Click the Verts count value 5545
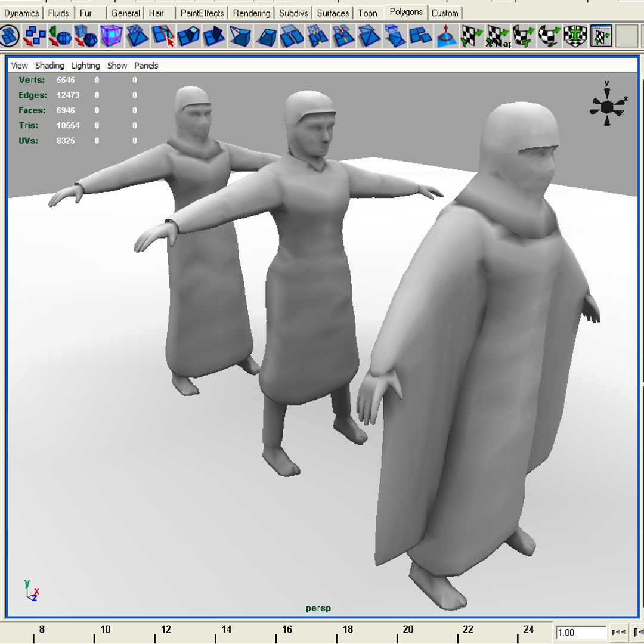 pos(66,80)
